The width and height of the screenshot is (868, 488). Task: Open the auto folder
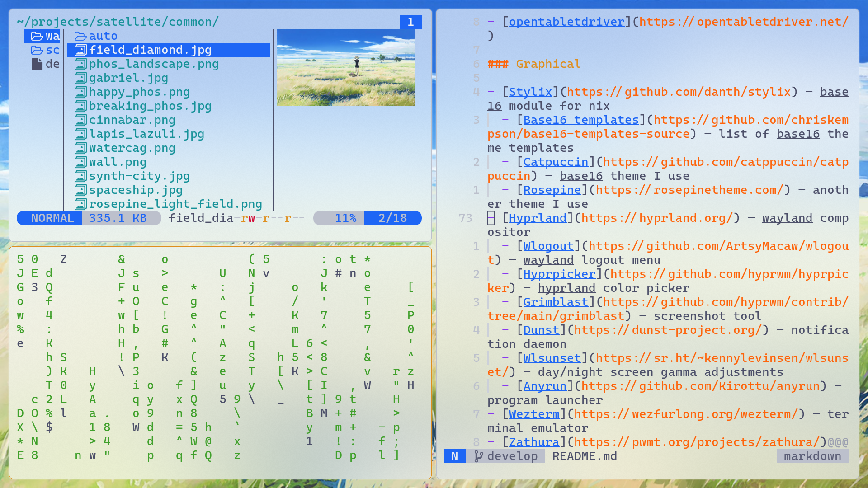103,36
